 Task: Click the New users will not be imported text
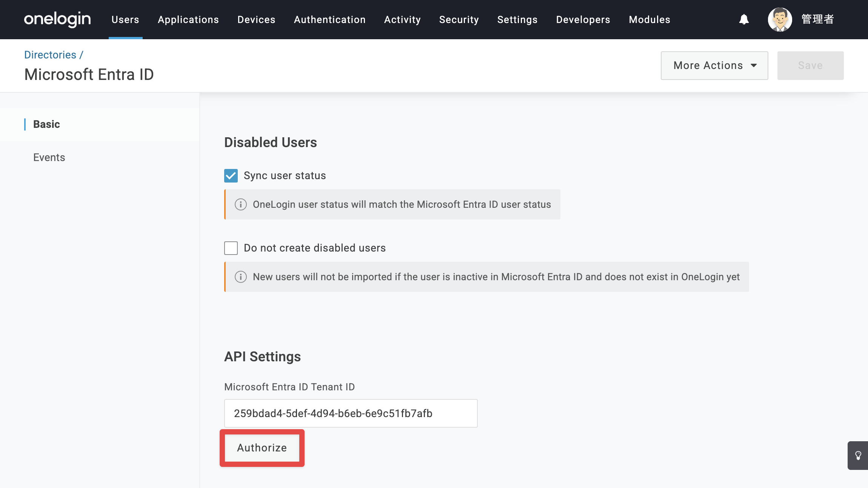pyautogui.click(x=496, y=277)
